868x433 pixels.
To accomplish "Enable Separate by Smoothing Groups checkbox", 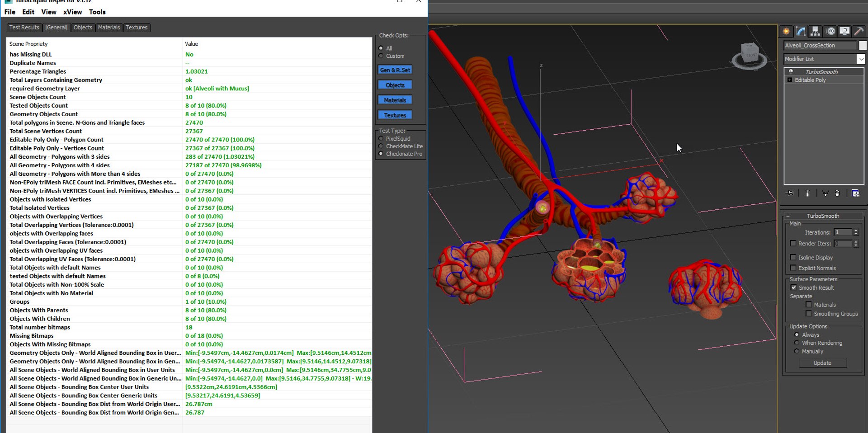I will tap(809, 314).
